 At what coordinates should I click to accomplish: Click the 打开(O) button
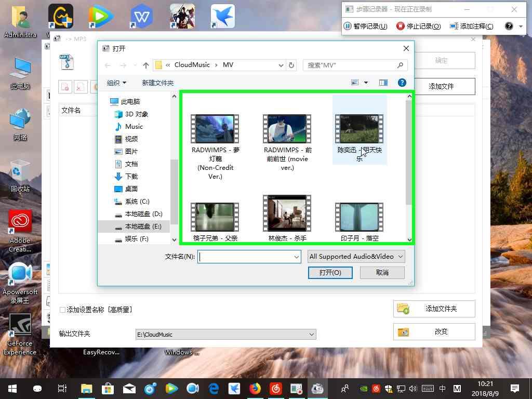click(330, 272)
